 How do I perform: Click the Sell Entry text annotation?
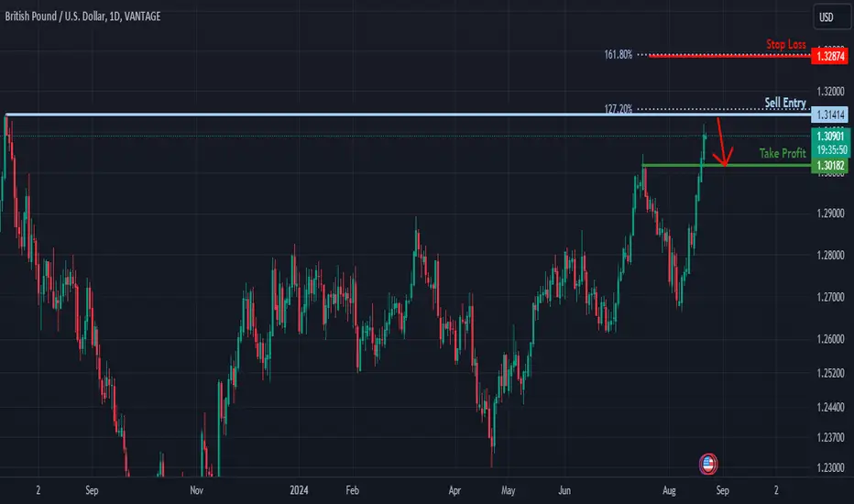point(785,103)
